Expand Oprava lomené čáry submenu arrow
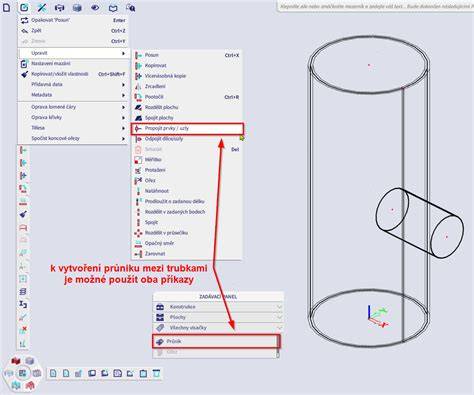 click(123, 107)
